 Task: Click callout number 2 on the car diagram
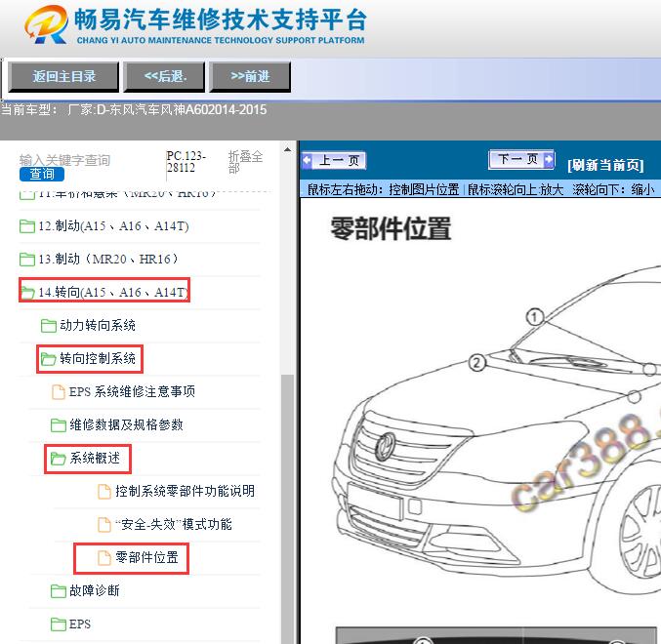pyautogui.click(x=476, y=363)
